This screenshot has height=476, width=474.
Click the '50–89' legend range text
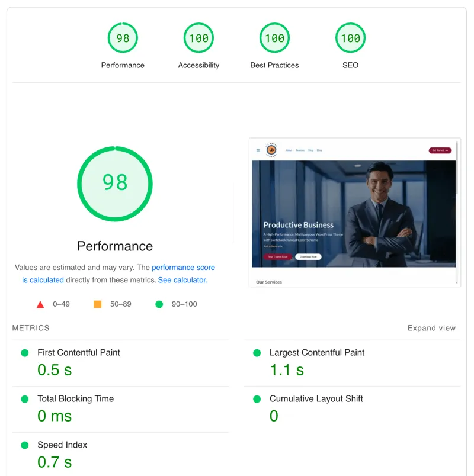pyautogui.click(x=121, y=304)
